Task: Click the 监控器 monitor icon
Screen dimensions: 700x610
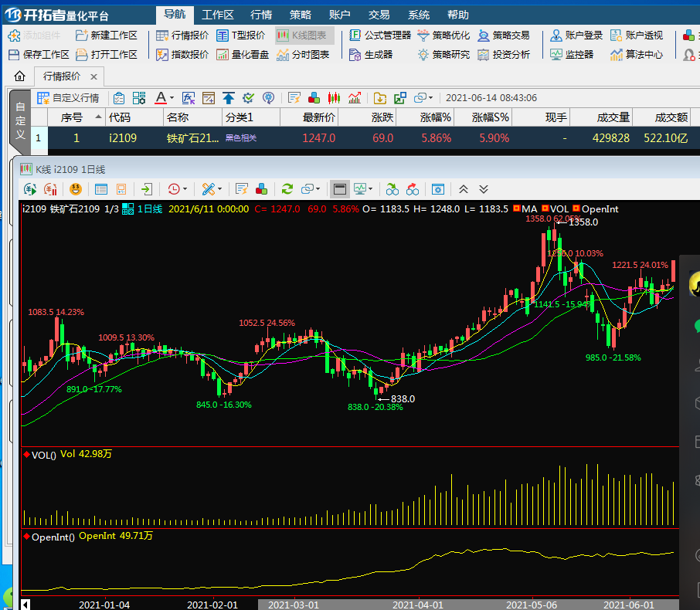Action: point(572,54)
